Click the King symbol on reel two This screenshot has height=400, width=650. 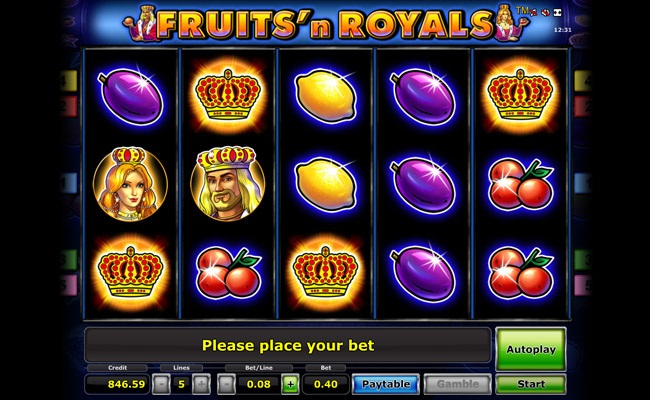coord(228,183)
